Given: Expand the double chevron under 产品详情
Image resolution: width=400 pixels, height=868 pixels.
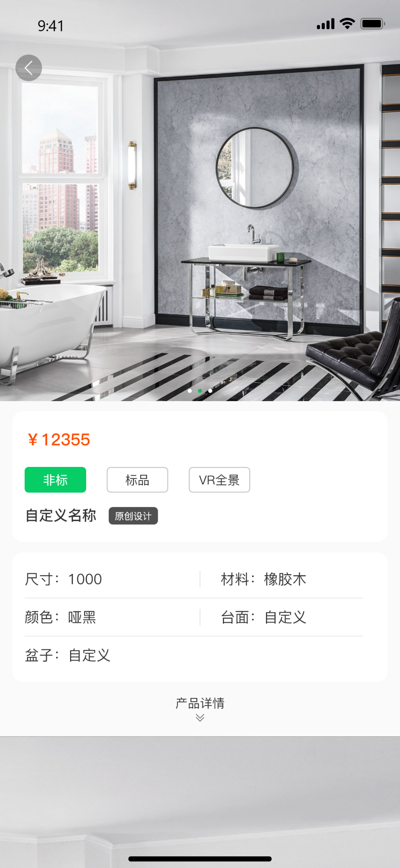Looking at the screenshot, I should click(200, 718).
